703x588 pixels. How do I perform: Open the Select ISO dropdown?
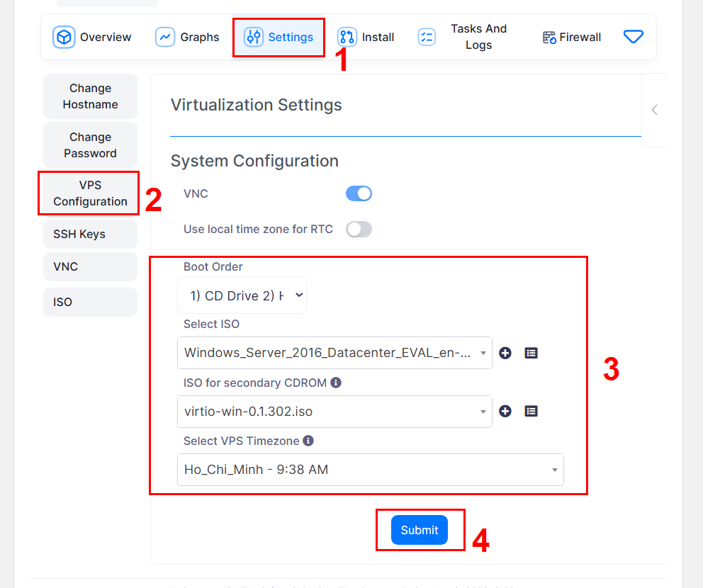click(x=335, y=354)
